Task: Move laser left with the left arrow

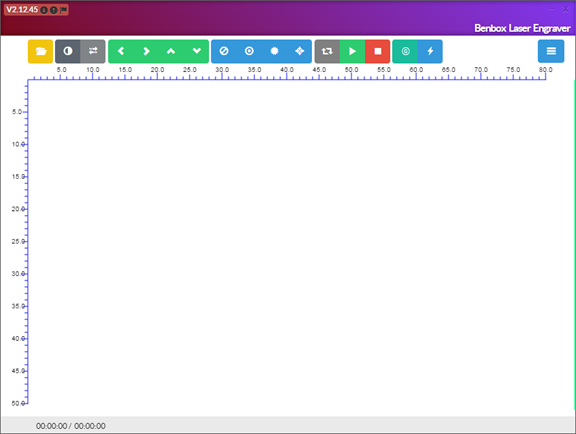Action: coord(121,51)
